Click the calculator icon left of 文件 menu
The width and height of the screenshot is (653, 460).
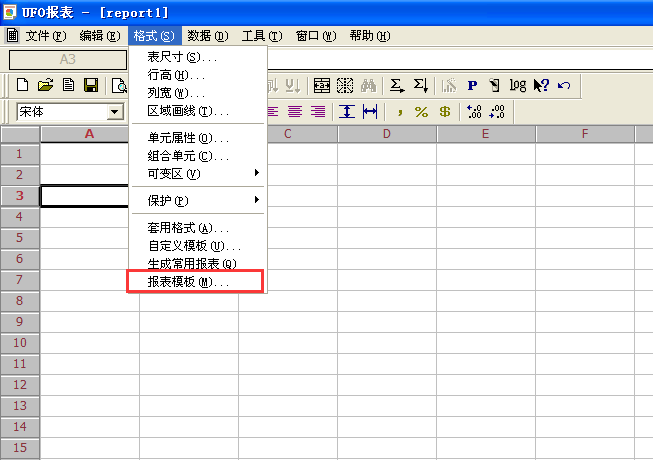[12, 35]
